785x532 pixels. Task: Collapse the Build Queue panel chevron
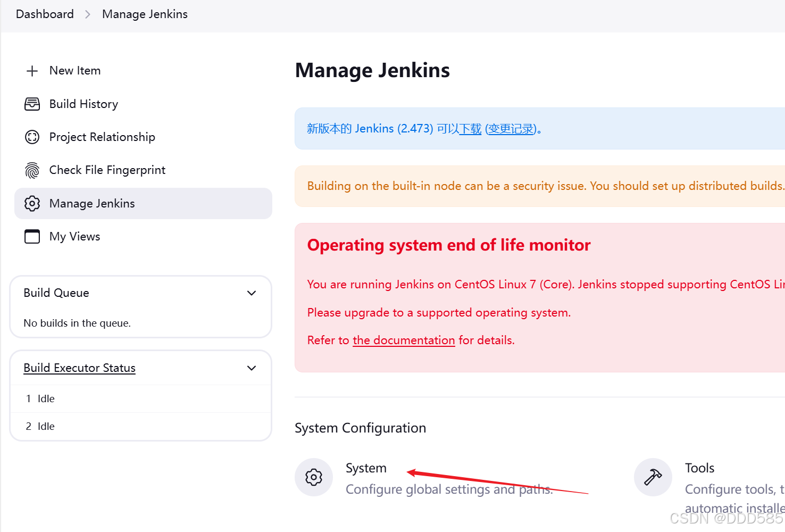tap(252, 293)
